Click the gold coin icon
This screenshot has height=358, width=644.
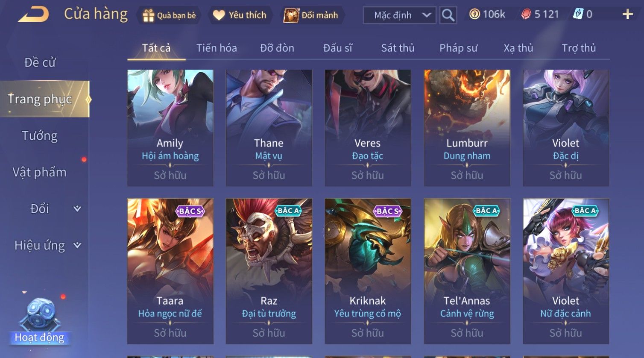point(474,14)
